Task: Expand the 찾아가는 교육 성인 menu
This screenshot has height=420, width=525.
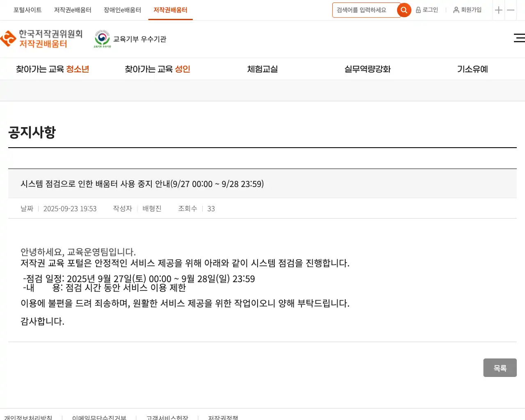Action: click(x=157, y=69)
